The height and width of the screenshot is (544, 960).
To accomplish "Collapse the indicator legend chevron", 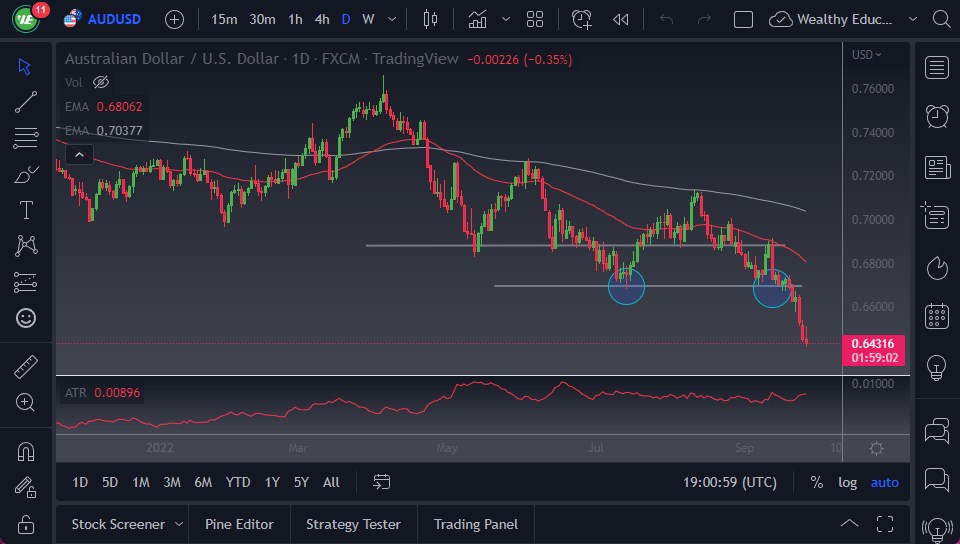I will coord(79,154).
